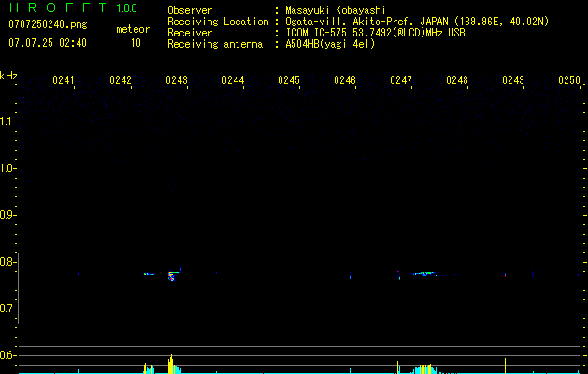Select antenna value A504HB(yagi 4el)
The image size is (588, 374).
[x=330, y=44]
